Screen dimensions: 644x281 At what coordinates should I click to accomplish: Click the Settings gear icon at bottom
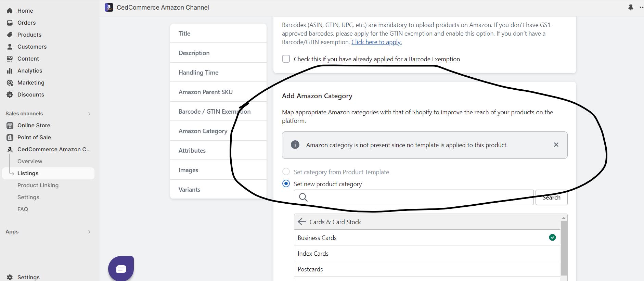pyautogui.click(x=10, y=277)
